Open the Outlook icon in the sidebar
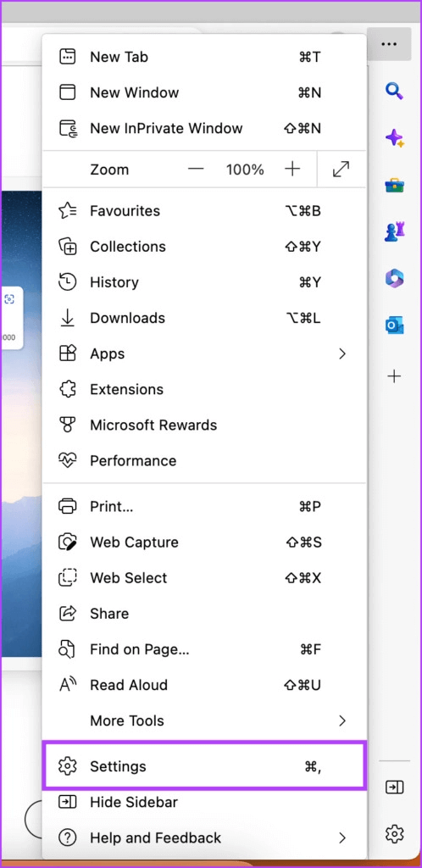422x868 pixels. [394, 325]
